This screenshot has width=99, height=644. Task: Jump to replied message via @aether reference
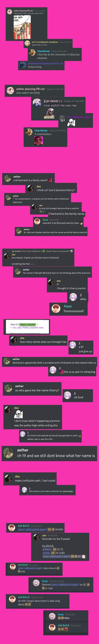(x=18, y=251)
